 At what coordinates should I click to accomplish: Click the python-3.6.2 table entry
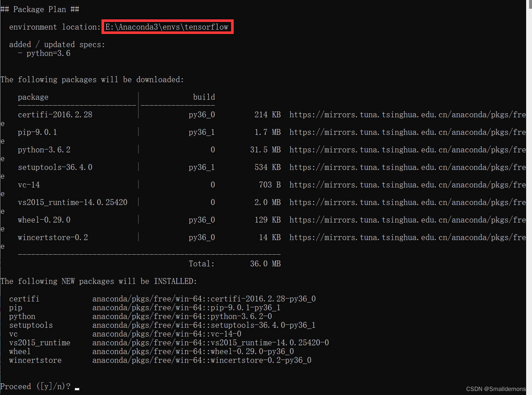[44, 150]
